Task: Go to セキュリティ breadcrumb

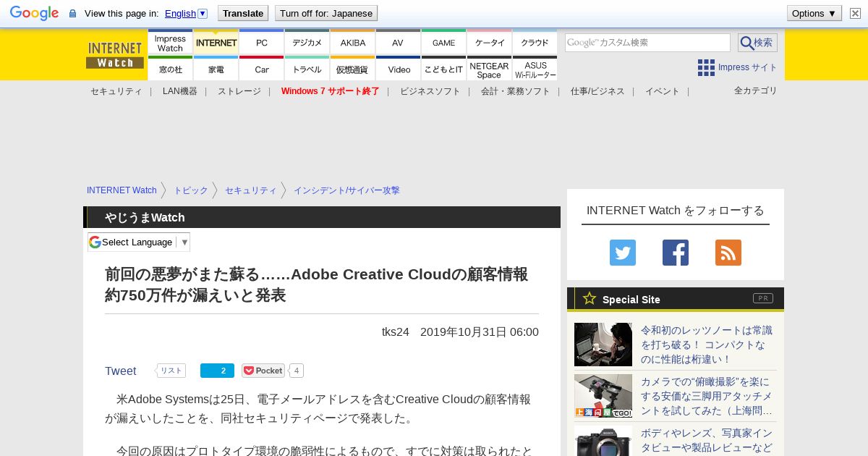Action: (251, 190)
